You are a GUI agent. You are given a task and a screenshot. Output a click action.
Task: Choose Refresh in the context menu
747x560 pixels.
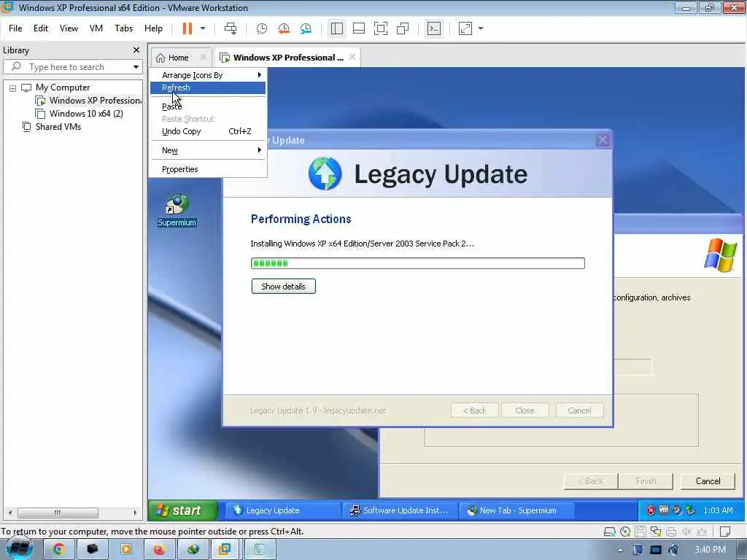click(208, 87)
